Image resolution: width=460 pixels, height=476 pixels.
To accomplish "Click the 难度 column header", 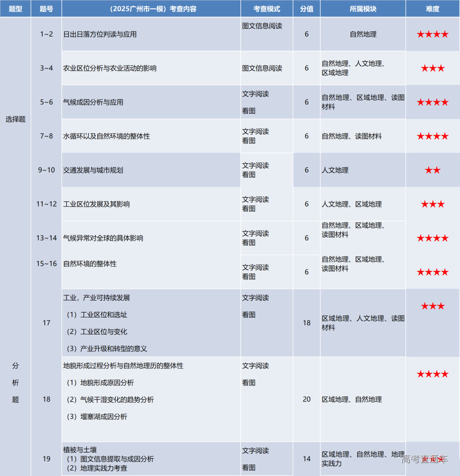I will [432, 9].
